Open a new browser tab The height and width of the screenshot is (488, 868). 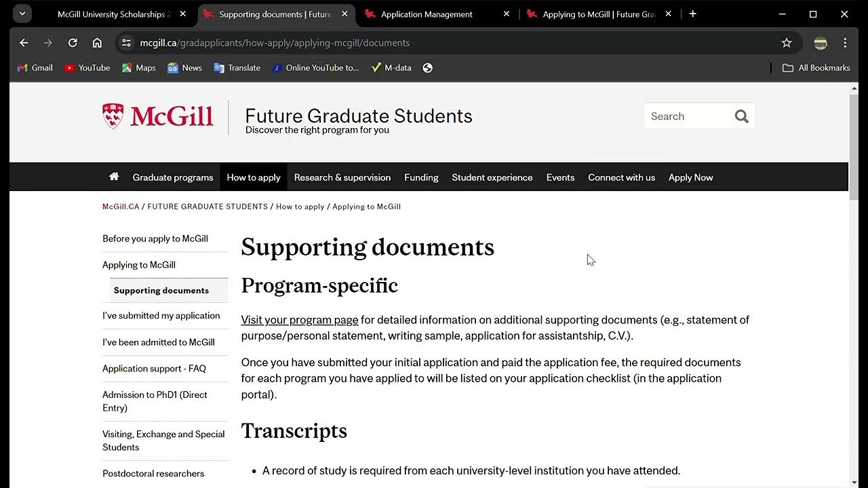pyautogui.click(x=692, y=14)
